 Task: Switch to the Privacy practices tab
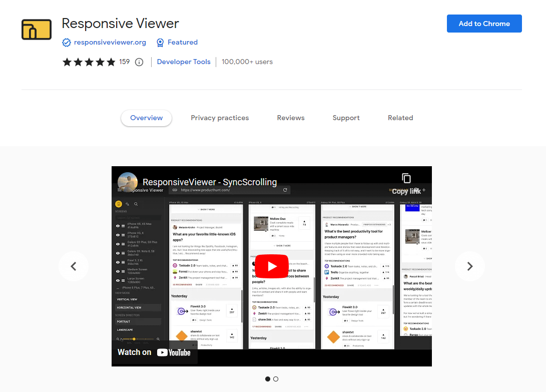coord(220,118)
